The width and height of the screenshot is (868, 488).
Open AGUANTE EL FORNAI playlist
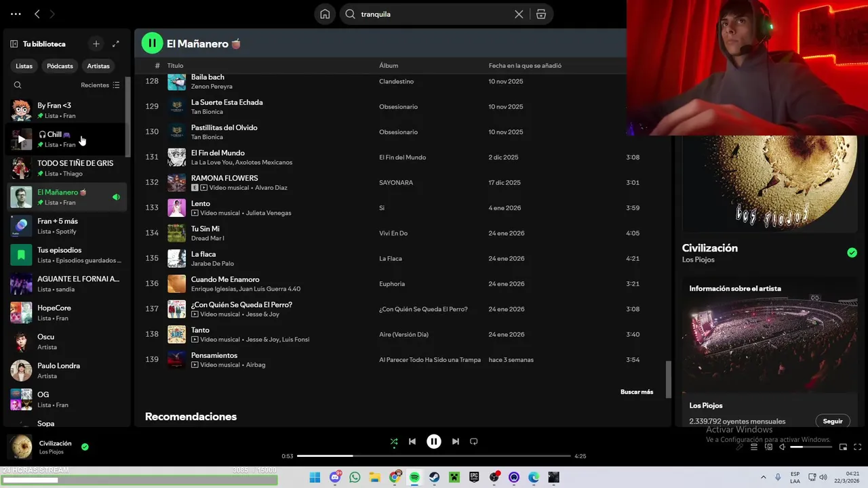[66, 284]
